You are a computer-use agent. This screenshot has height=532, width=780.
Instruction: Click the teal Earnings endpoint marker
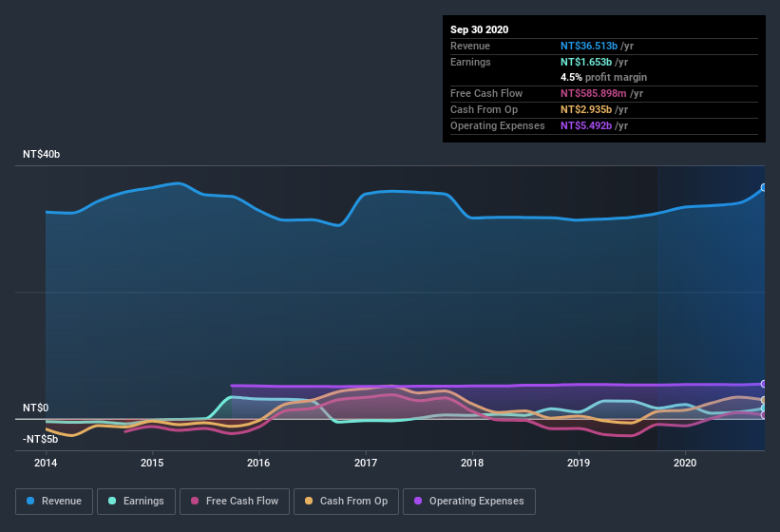click(x=764, y=408)
